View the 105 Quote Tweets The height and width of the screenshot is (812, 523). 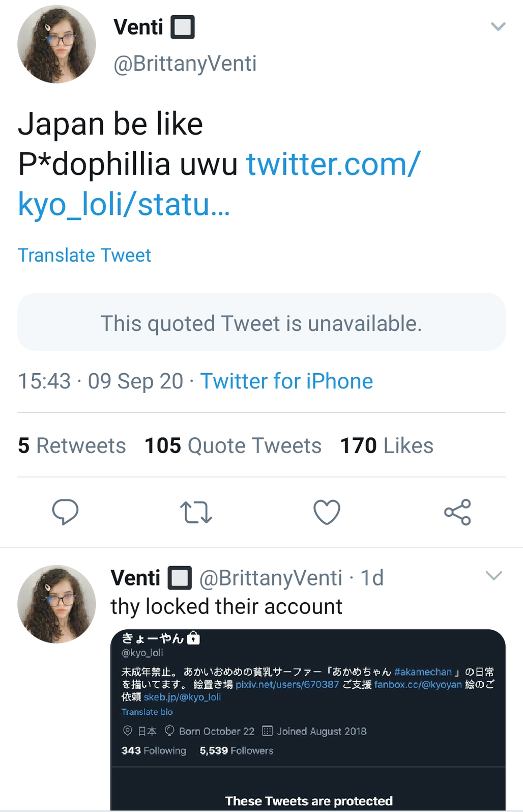pyautogui.click(x=233, y=445)
